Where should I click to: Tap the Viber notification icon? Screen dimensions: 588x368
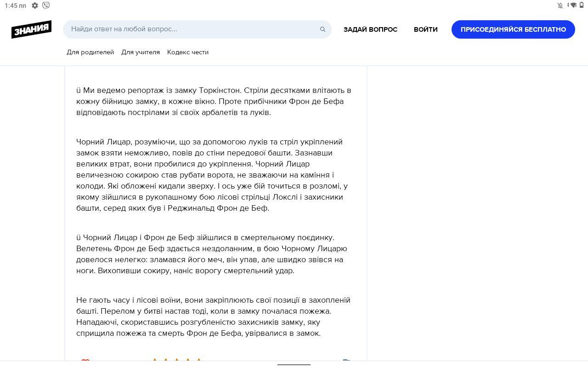click(46, 6)
